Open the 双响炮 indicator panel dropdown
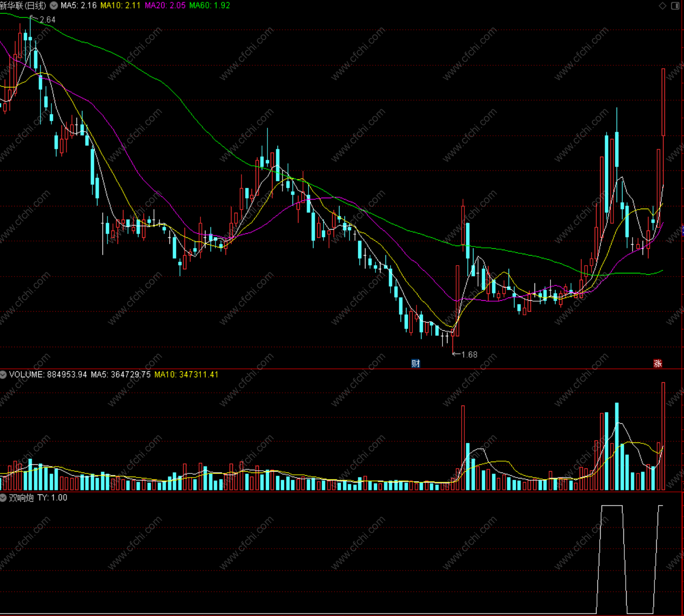This screenshot has height=616, width=684. click(x=3, y=498)
